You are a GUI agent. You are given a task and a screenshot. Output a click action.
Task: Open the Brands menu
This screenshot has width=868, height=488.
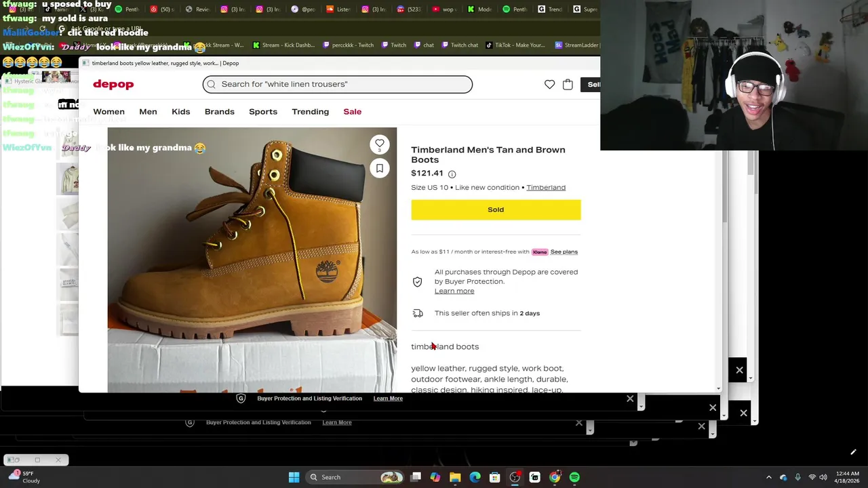(x=219, y=112)
